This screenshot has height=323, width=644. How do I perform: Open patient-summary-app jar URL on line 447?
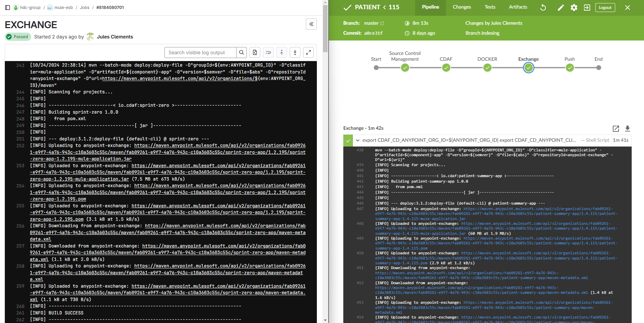(x=496, y=214)
